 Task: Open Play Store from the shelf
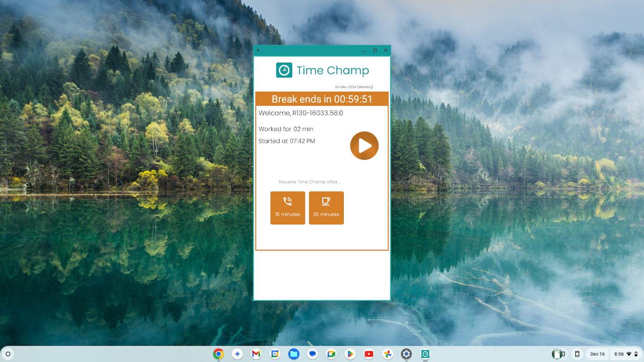coord(350,354)
